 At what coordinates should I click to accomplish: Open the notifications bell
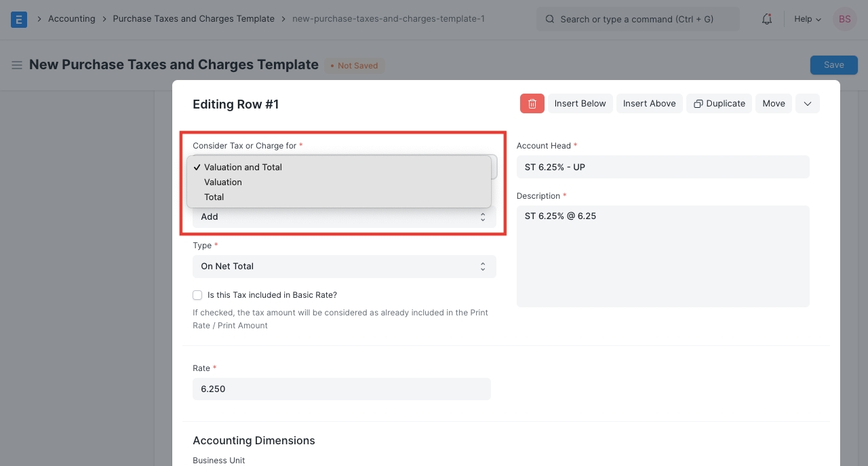coord(767,19)
